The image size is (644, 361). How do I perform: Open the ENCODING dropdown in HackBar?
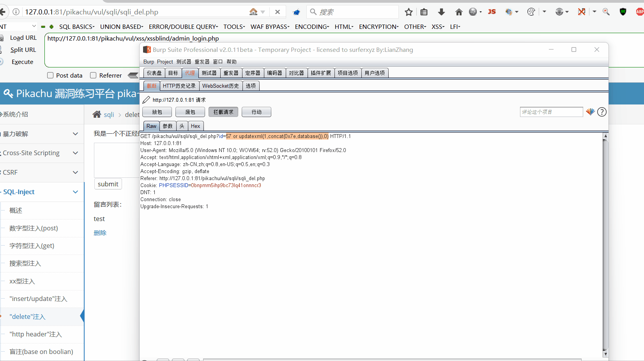(312, 27)
